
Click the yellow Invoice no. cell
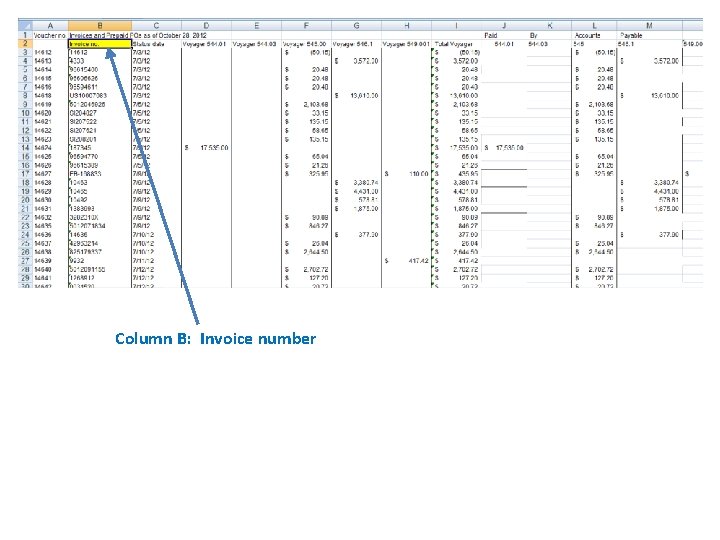[100, 44]
